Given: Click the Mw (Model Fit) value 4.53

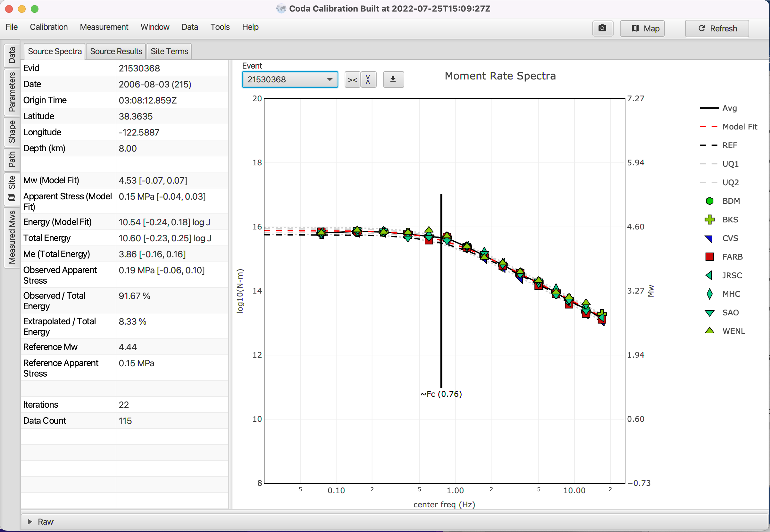Looking at the screenshot, I should 153,180.
